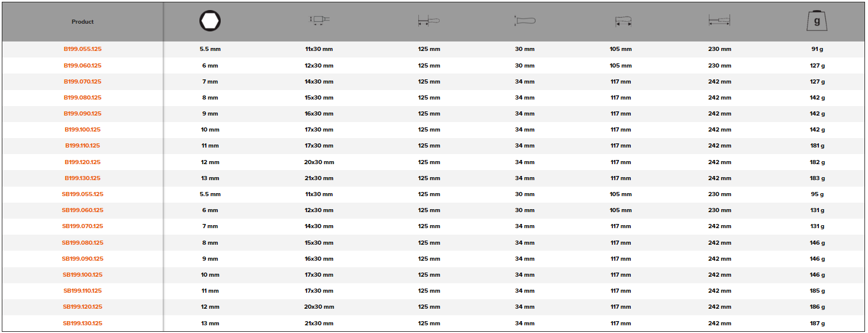Open product SB199.055.125
Image resolution: width=868 pixels, height=333 pixels.
click(83, 194)
